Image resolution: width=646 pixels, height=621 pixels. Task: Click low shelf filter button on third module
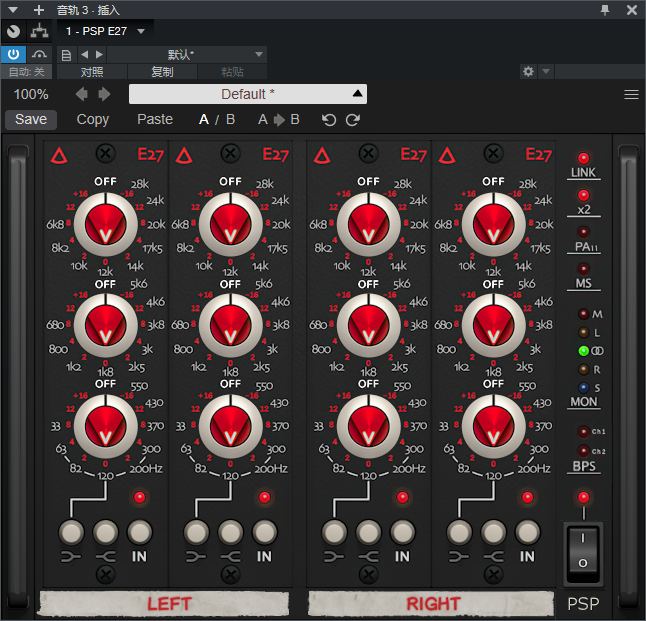pos(334,532)
